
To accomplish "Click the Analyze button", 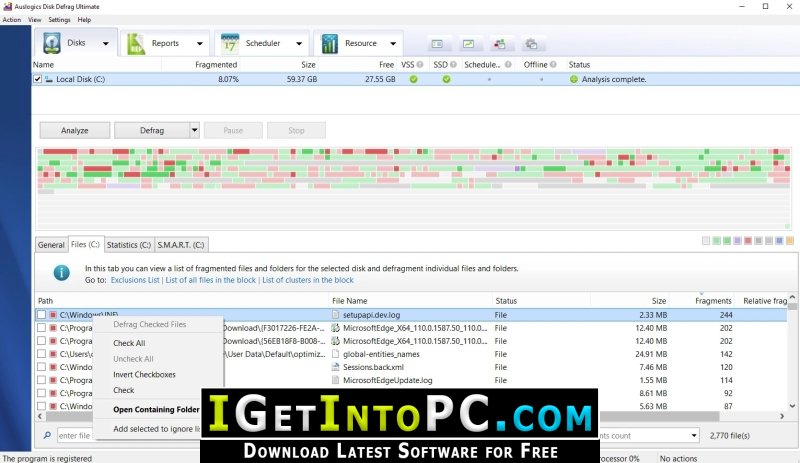I will tap(74, 130).
